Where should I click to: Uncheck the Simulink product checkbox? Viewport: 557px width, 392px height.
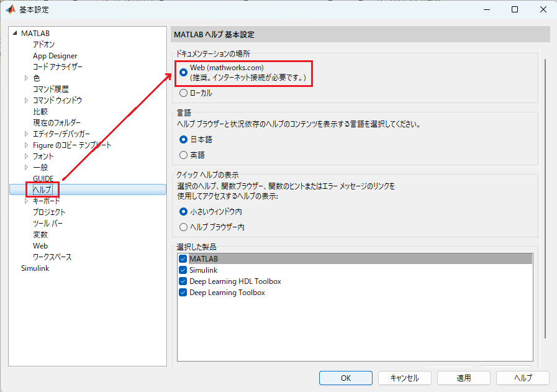coord(183,270)
